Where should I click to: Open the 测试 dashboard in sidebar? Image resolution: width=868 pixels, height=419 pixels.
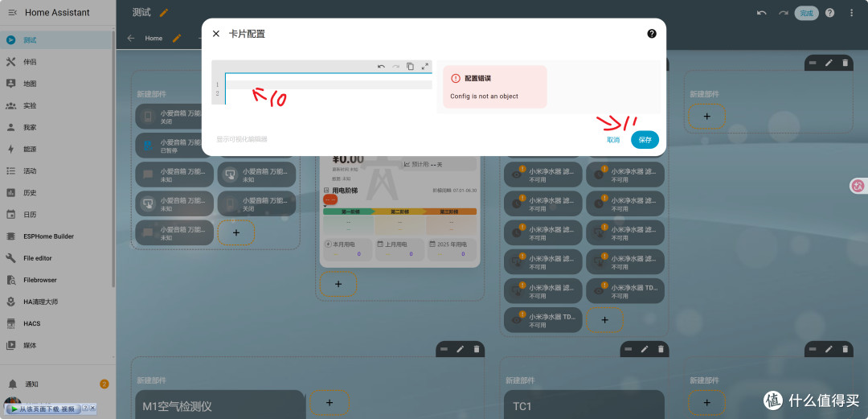pos(55,40)
